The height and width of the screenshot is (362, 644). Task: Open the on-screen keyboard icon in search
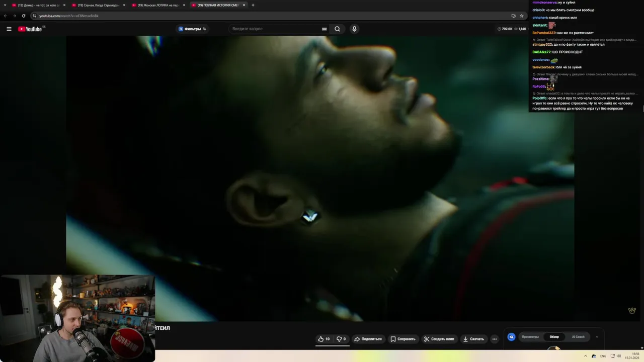324,29
